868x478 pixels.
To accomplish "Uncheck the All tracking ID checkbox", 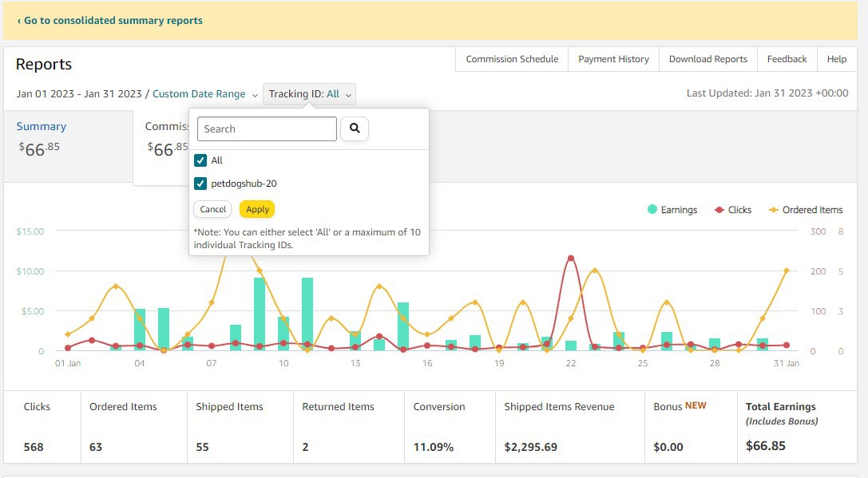I will pyautogui.click(x=200, y=160).
